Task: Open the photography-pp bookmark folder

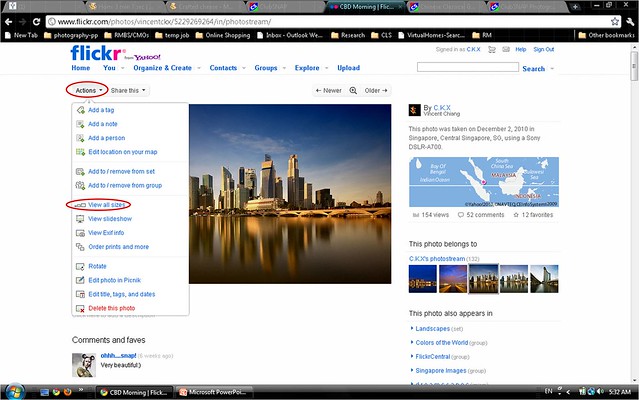Action: coord(71,35)
